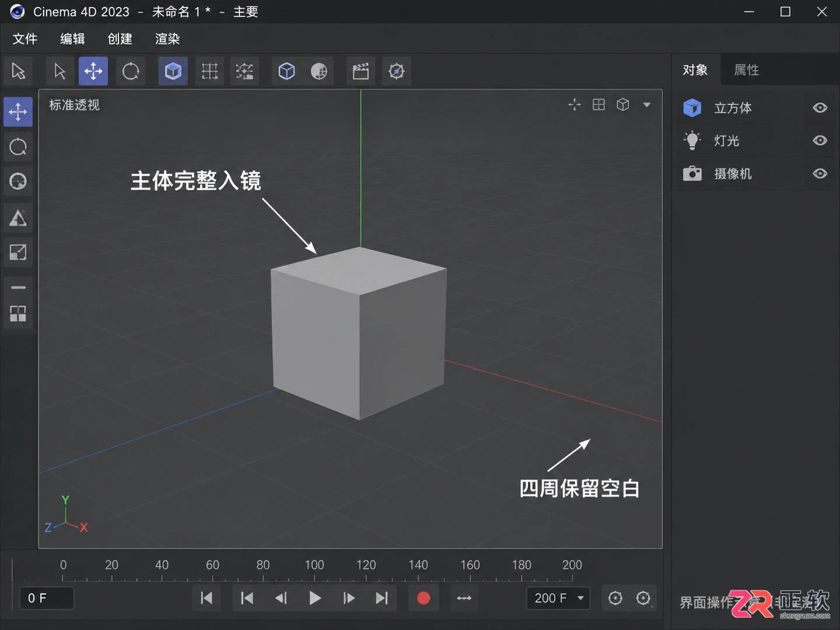Play the animation forward
This screenshot has width=840, height=630.
click(315, 598)
